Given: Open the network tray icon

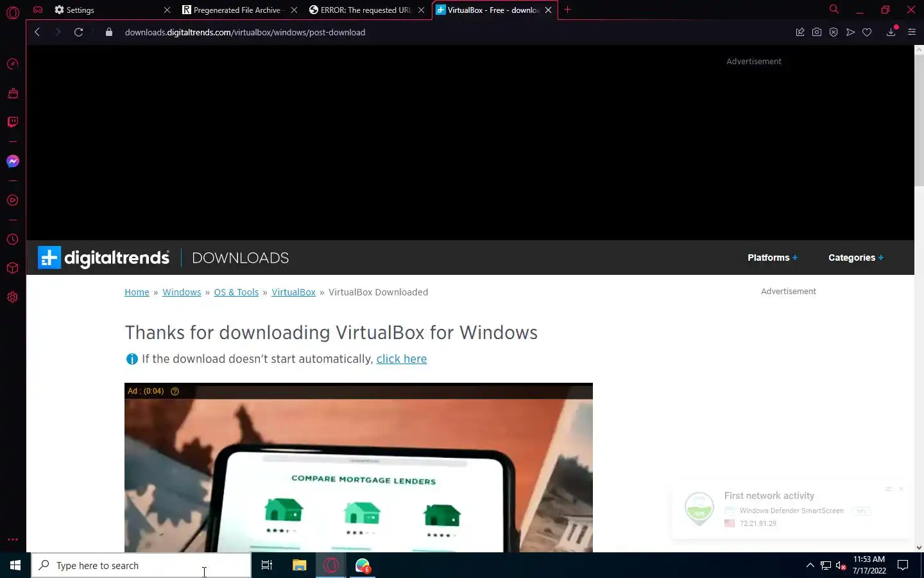Looking at the screenshot, I should (826, 566).
